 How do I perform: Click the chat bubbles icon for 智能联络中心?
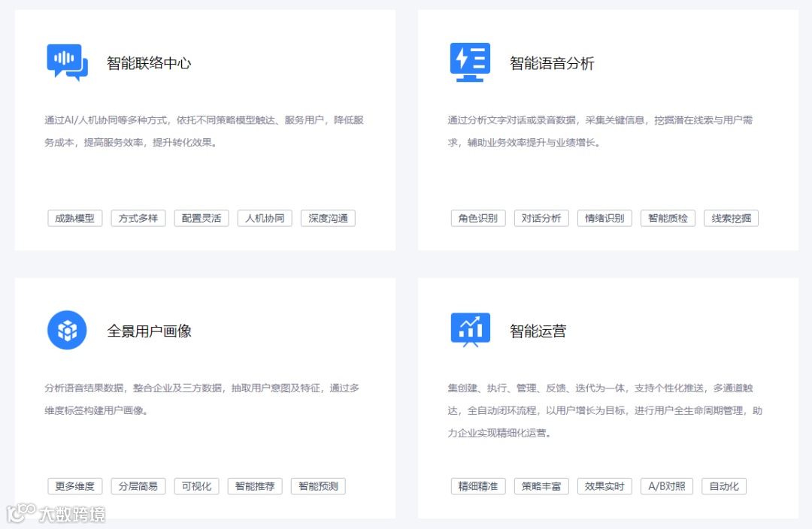point(67,59)
